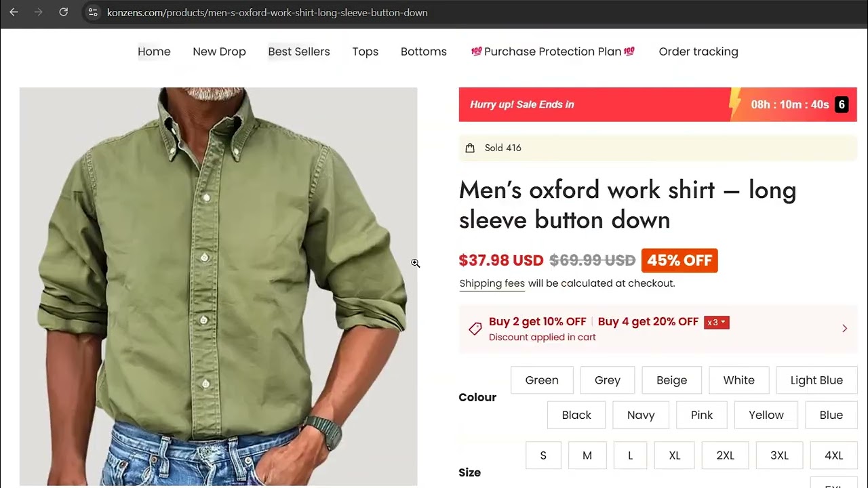Screen dimensions: 868x488
Task: Click the browser back arrow
Action: [x=14, y=12]
